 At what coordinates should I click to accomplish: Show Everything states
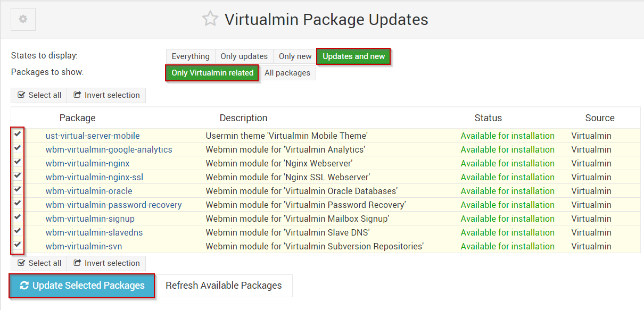191,56
